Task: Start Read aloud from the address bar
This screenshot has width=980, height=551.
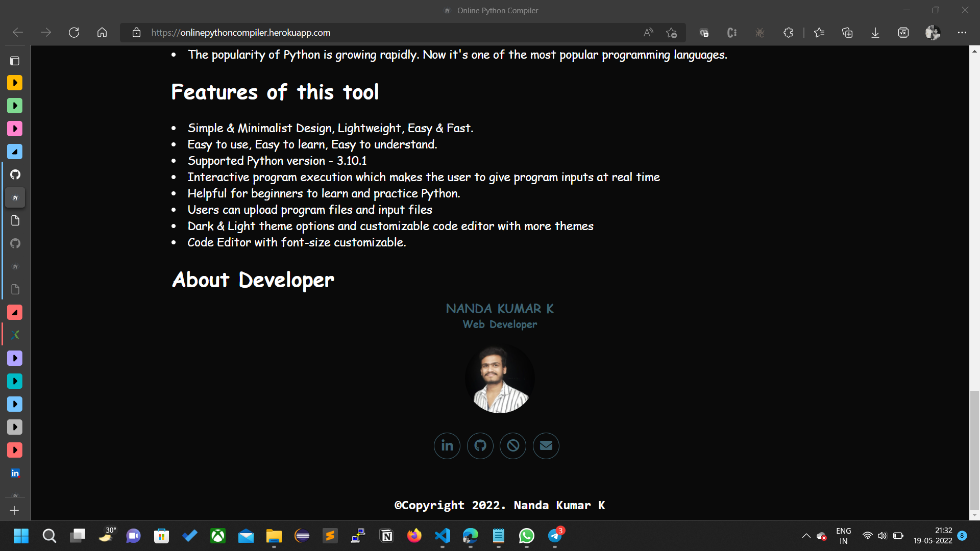Action: 648,32
